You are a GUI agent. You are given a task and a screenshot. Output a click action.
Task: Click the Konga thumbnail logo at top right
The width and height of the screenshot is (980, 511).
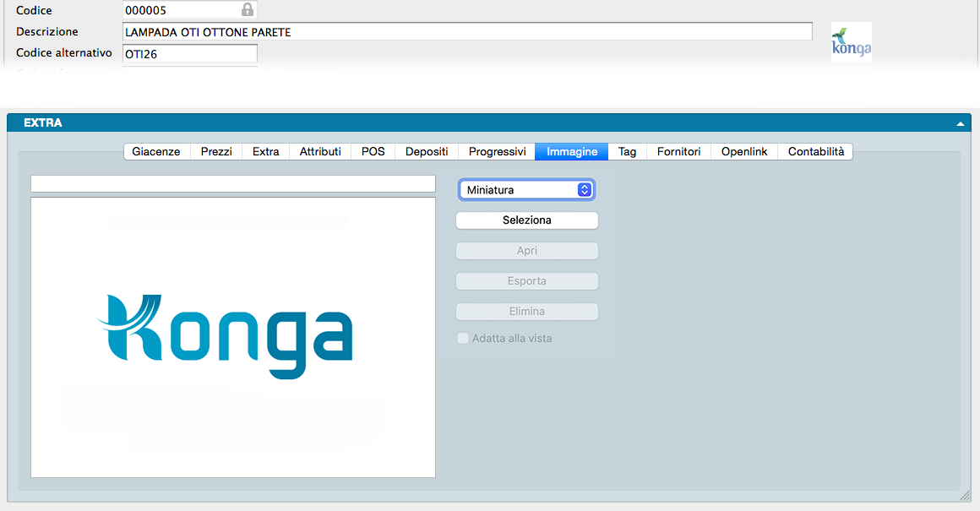click(x=851, y=42)
